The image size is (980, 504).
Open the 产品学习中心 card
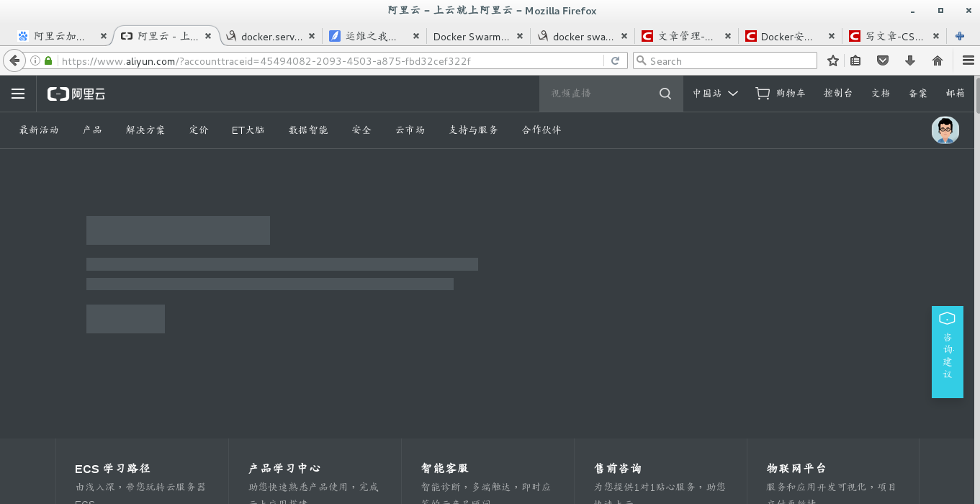point(315,472)
